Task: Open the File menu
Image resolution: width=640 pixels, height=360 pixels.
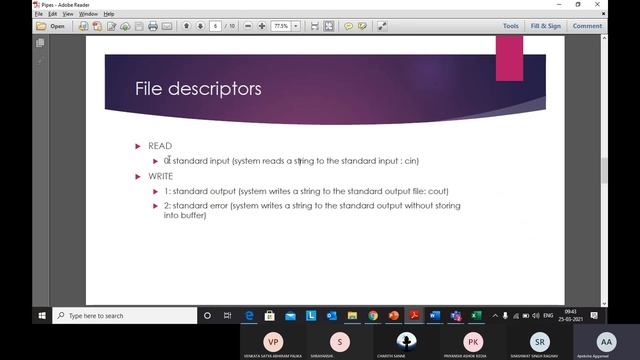Action: tap(39, 14)
